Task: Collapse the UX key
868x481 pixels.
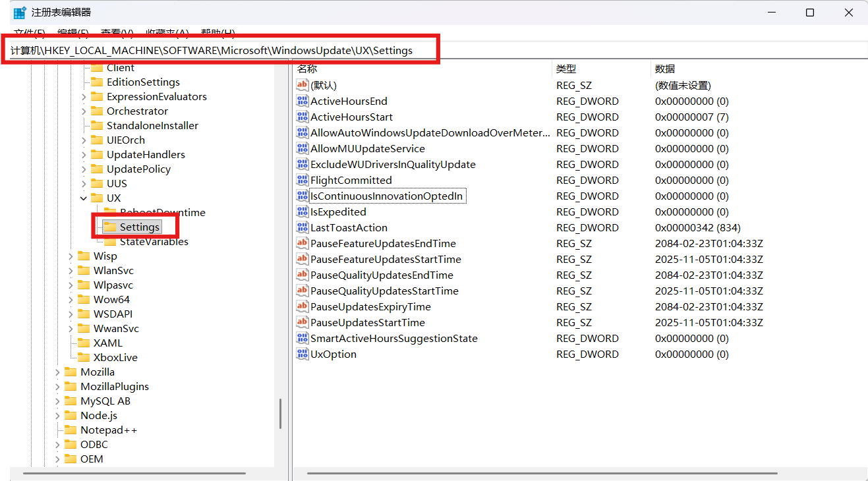Action: [x=84, y=198]
